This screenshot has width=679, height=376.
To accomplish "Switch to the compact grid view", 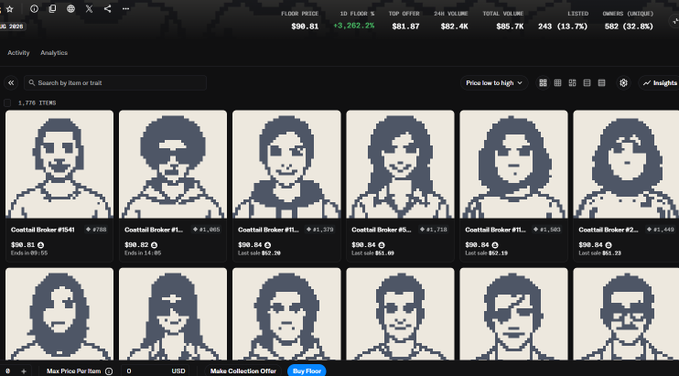I will click(558, 83).
